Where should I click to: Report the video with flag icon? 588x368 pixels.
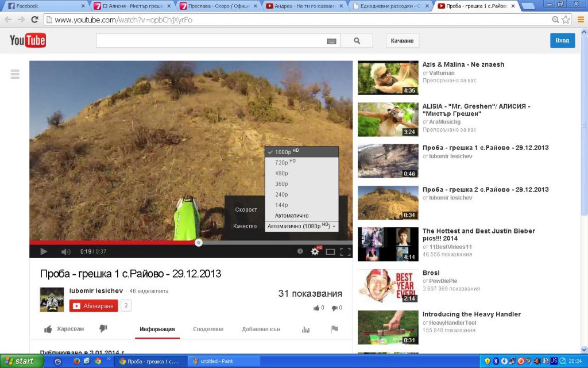pyautogui.click(x=334, y=329)
